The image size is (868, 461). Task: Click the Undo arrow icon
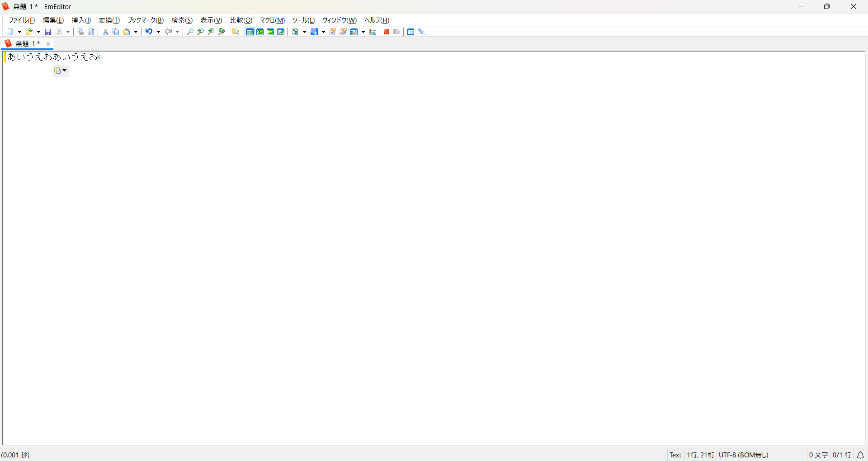(x=148, y=32)
